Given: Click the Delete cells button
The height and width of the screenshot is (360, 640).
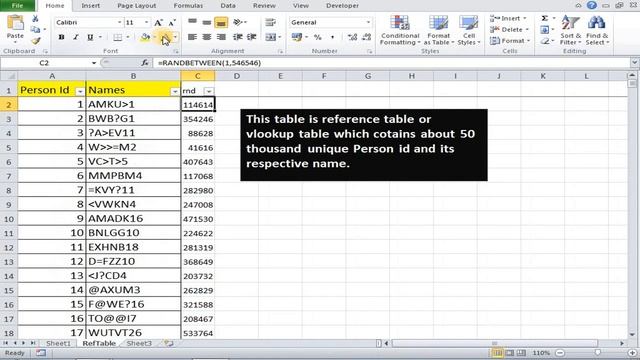Looking at the screenshot, I should [x=509, y=29].
